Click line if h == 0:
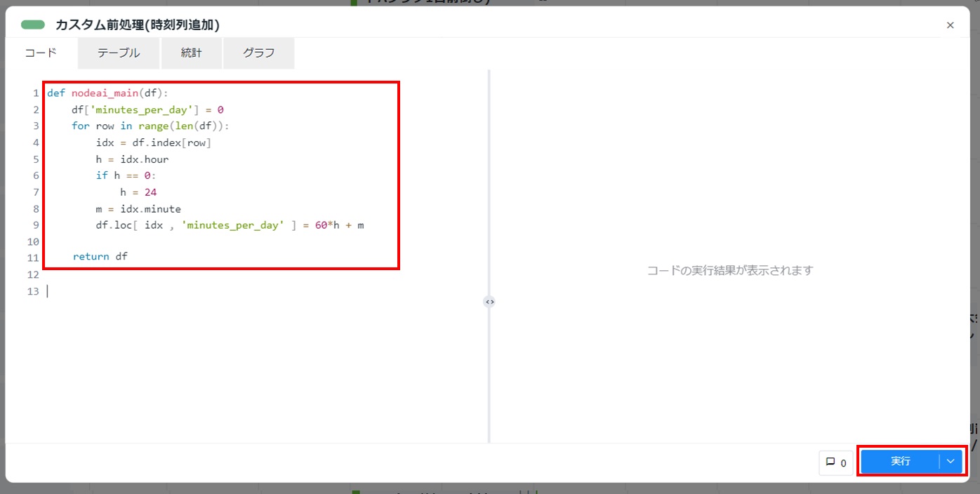 [126, 175]
